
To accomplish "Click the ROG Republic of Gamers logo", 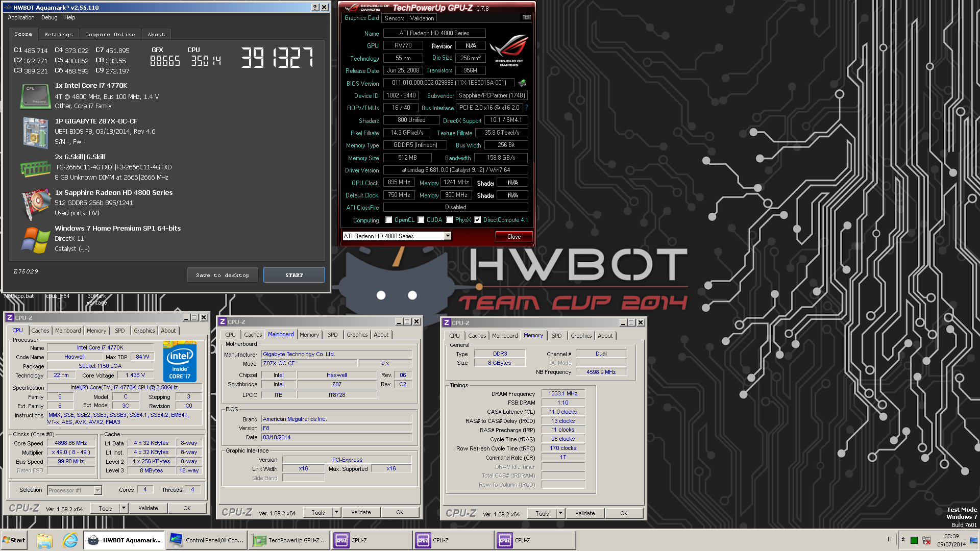I will [509, 50].
